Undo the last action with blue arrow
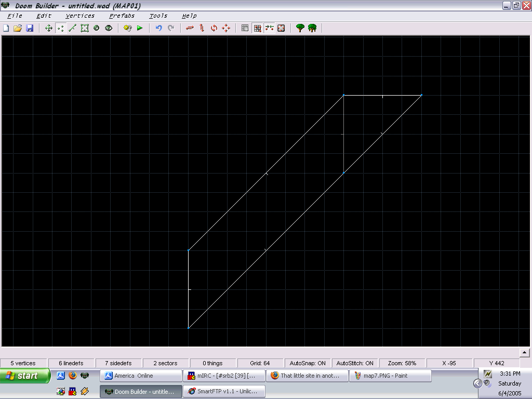The image size is (532, 399). coord(158,28)
